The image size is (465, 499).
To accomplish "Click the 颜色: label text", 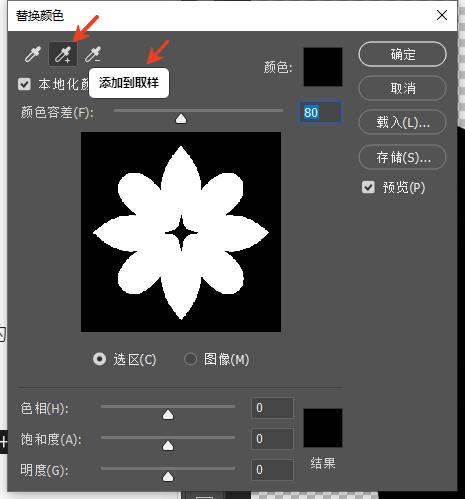I will click(278, 67).
